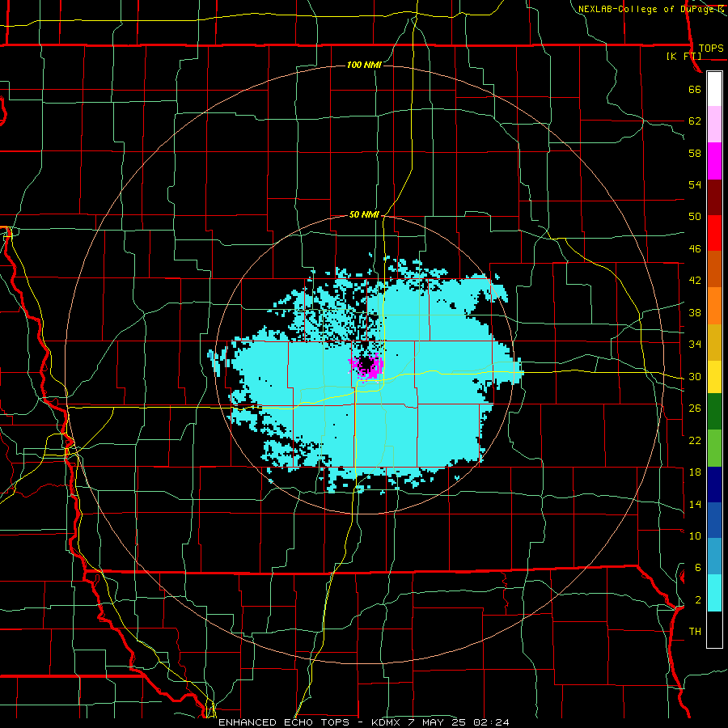Select the dark red legend swatch
Screen dimensions: 728x728
[714, 197]
